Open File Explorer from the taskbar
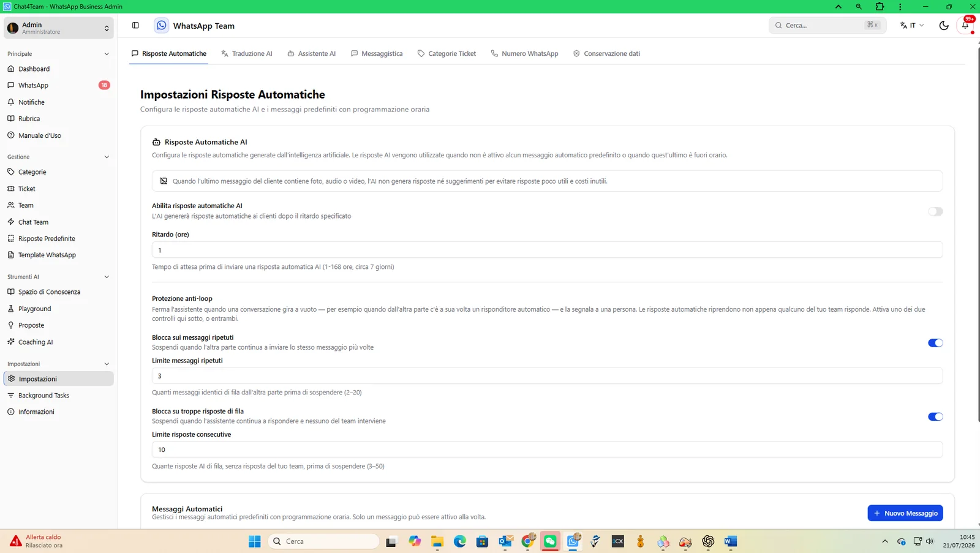 437,541
